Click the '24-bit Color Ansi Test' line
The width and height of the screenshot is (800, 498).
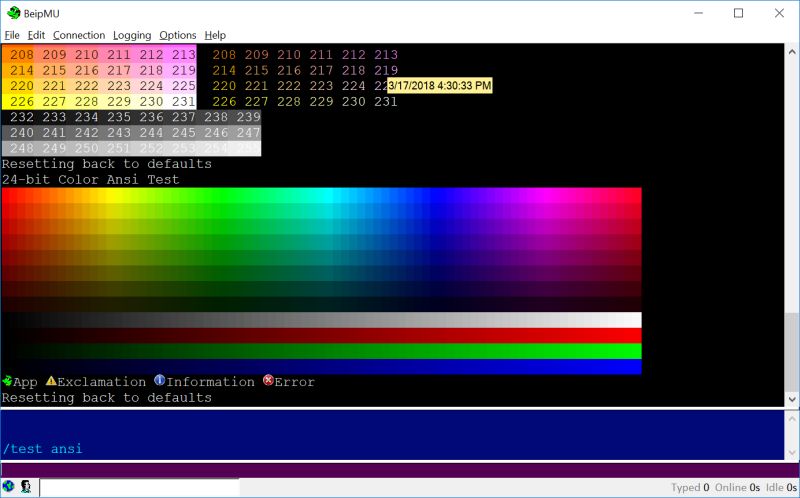[91, 180]
